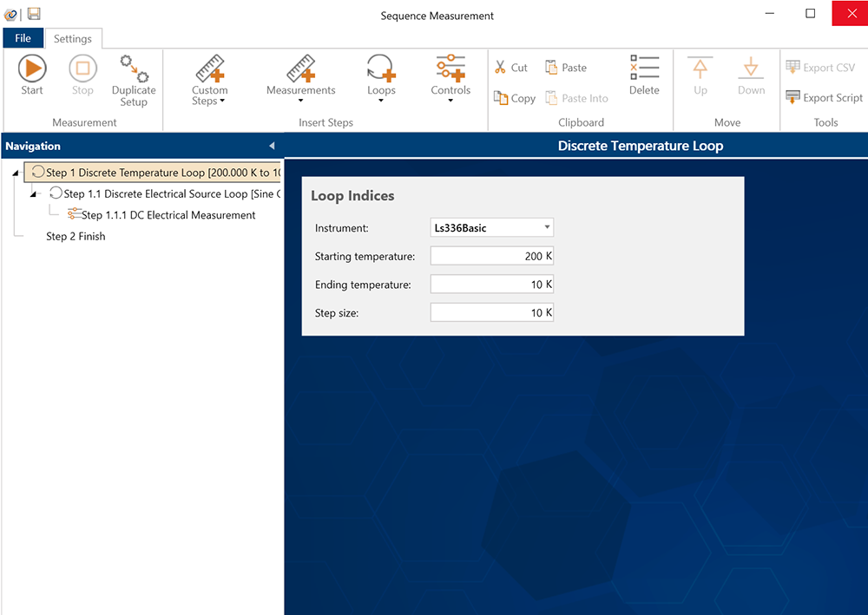Viewport: 868px width, 615px height.
Task: Click the Duplicate Setup icon
Action: point(134,67)
